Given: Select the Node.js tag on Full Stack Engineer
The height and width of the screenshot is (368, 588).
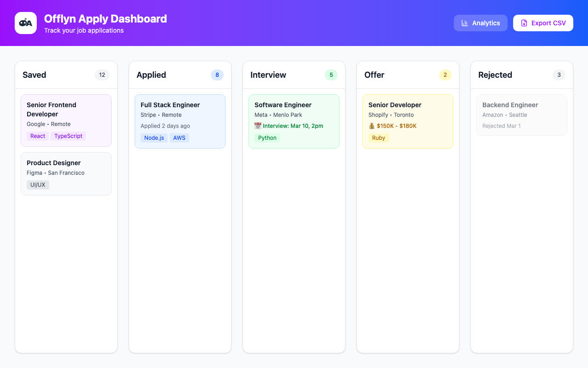Looking at the screenshot, I should [154, 138].
